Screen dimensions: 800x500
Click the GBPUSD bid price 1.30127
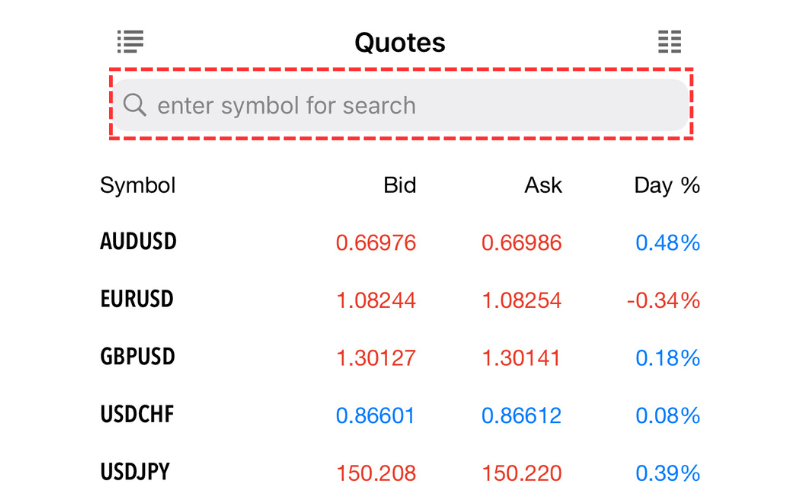(376, 358)
